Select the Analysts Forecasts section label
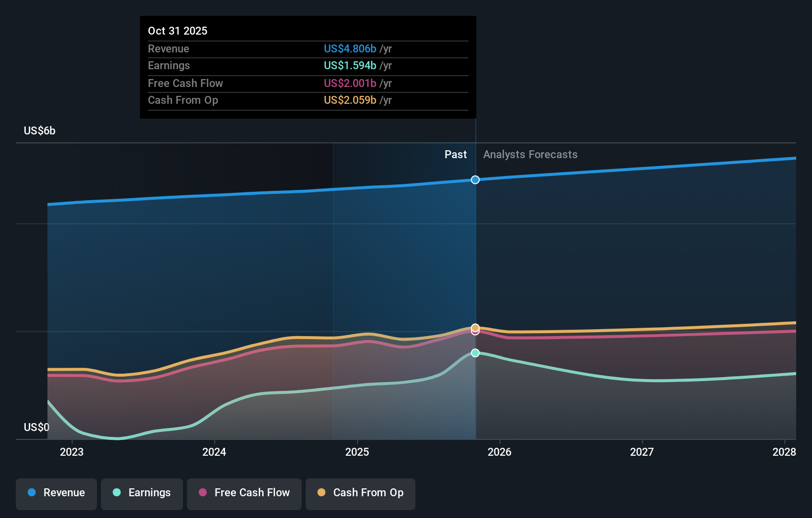 point(530,154)
